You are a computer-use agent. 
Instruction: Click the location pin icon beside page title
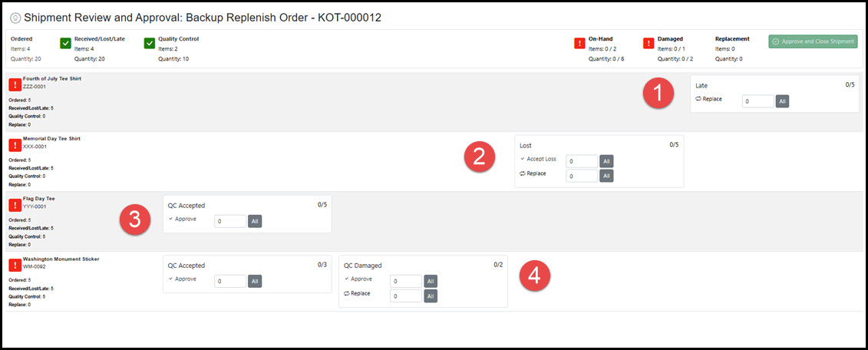pos(15,18)
